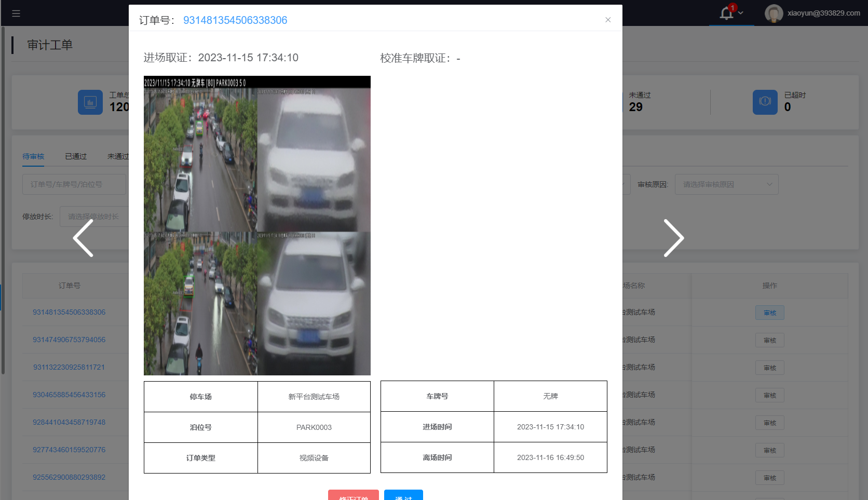Click the user avatar picture
Screen dimensions: 868x500
point(774,13)
